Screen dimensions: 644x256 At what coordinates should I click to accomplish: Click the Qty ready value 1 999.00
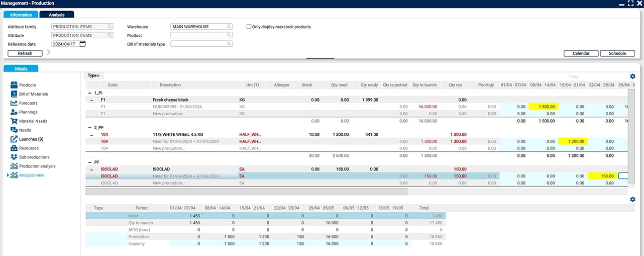tap(369, 100)
